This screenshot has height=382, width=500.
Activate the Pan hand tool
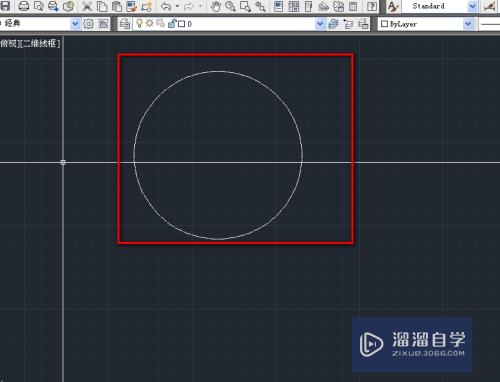coord(216,6)
